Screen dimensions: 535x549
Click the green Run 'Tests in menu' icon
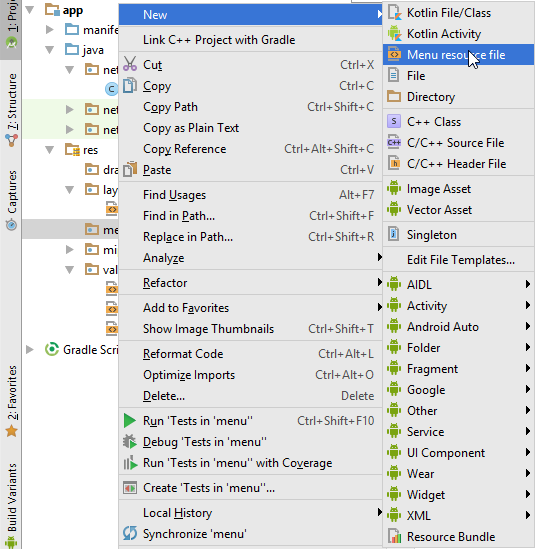[x=130, y=421]
